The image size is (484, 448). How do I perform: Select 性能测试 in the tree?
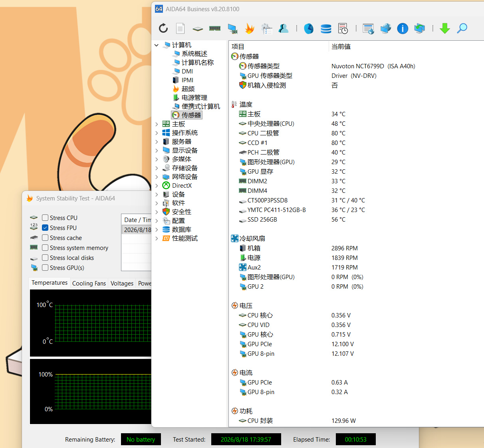[x=185, y=238]
